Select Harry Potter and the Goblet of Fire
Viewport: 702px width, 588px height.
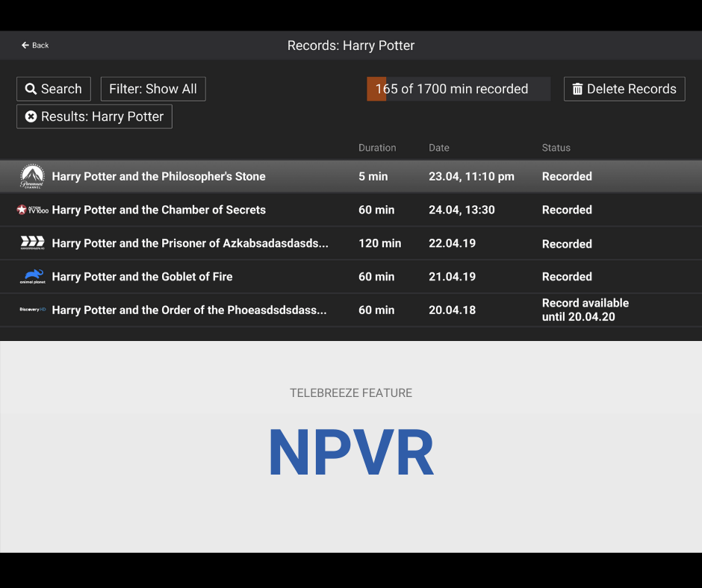click(143, 277)
